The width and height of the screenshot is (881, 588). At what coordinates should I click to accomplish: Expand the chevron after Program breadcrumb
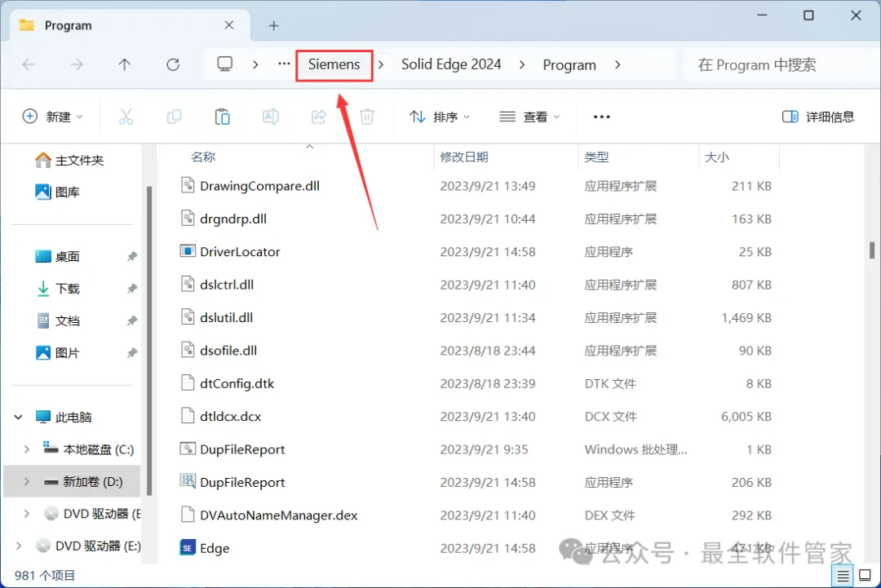click(x=618, y=64)
